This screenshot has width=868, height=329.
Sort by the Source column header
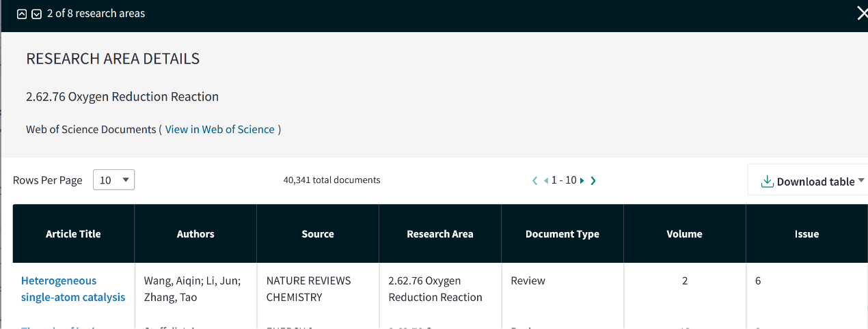[318, 234]
